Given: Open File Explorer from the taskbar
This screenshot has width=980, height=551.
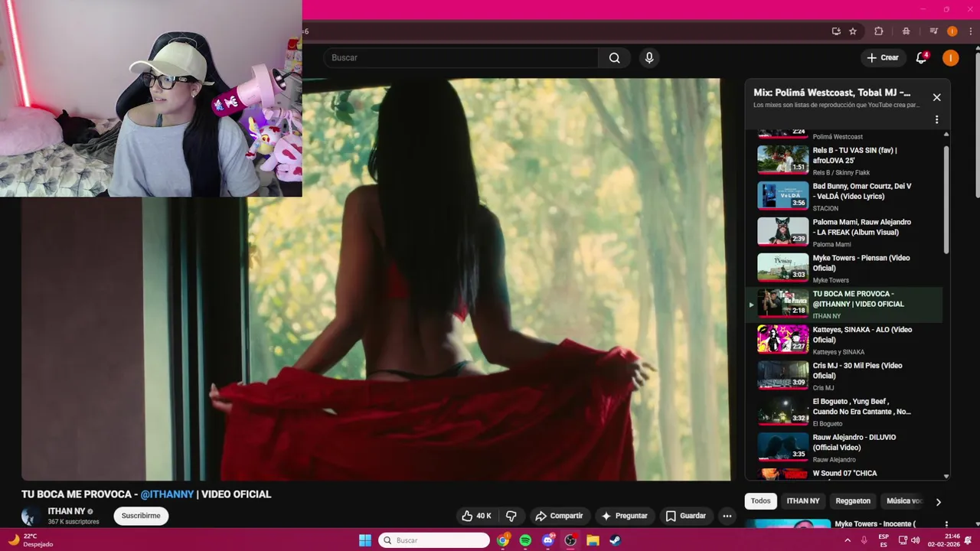Looking at the screenshot, I should coord(593,540).
